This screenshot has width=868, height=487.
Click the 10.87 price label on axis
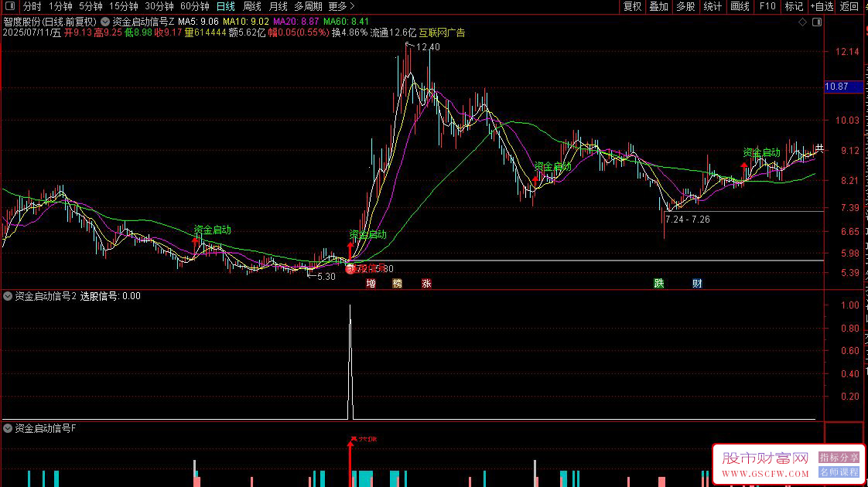coord(836,87)
